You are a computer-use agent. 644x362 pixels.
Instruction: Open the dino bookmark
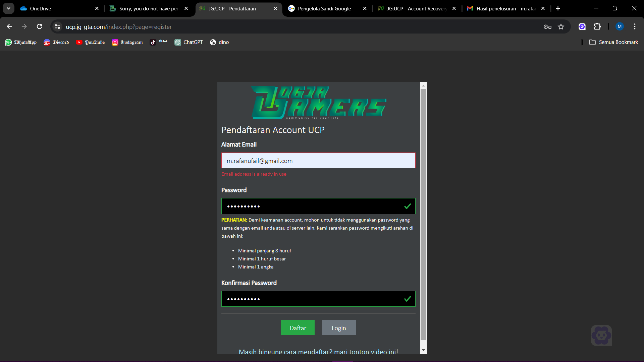[x=219, y=42]
